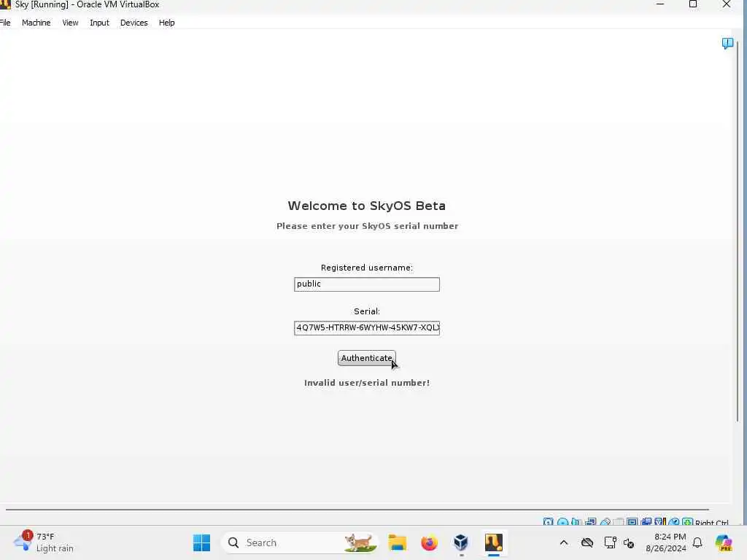The image size is (747, 560).
Task: Open the Windows Start menu
Action: click(201, 542)
